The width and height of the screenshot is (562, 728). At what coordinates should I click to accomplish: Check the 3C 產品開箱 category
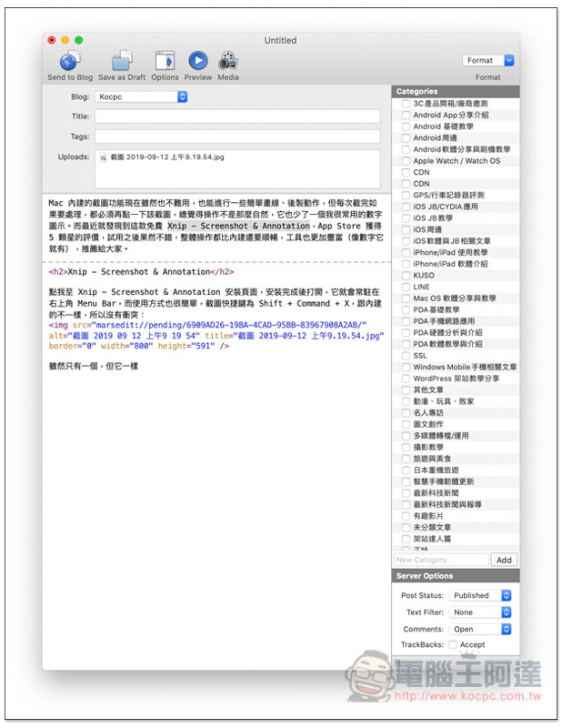tap(406, 104)
